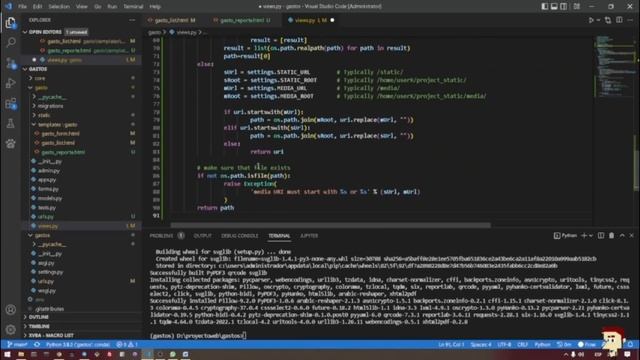640x360 pixels.
Task: Run the Python file with play icon
Action: tap(591, 20)
